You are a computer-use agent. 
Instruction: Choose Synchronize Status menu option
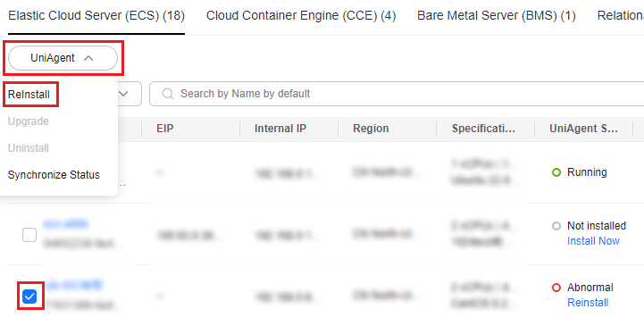click(54, 175)
